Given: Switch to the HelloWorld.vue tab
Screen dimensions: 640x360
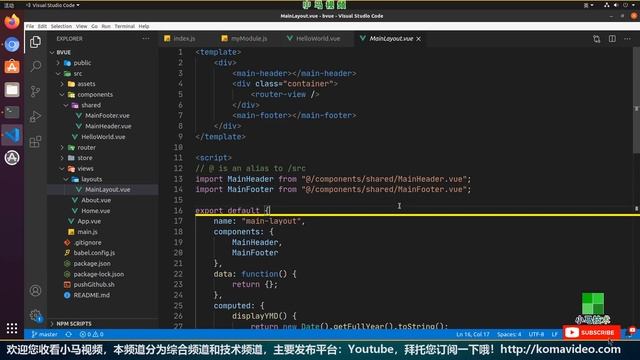Looking at the screenshot, I should [318, 39].
